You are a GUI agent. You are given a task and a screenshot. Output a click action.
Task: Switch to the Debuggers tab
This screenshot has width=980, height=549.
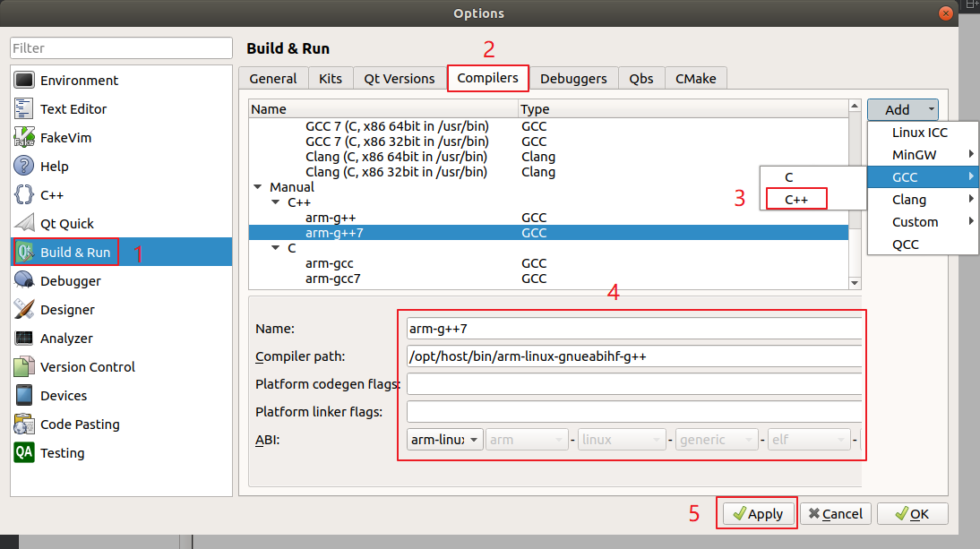coord(573,79)
